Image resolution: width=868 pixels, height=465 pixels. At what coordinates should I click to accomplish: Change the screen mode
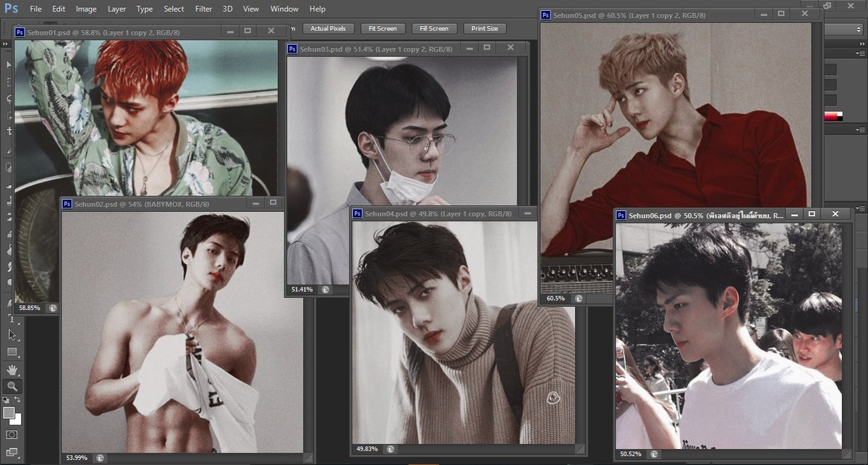pyautogui.click(x=12, y=454)
